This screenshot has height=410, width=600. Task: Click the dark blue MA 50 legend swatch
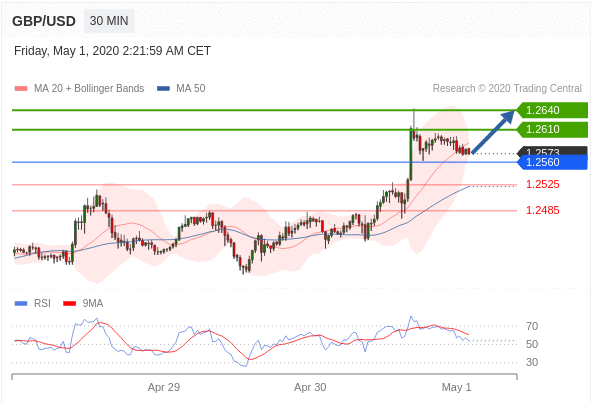coord(163,89)
